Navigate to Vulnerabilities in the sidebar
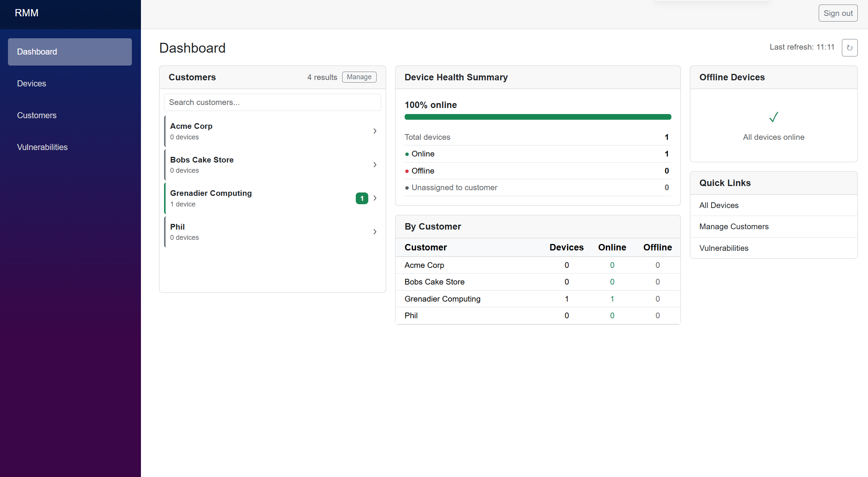 [42, 147]
